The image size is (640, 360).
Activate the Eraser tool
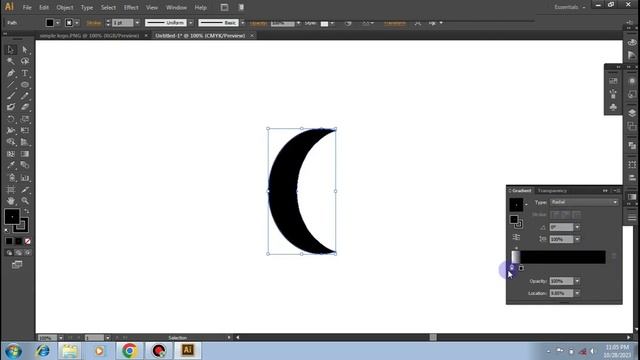coord(25,107)
